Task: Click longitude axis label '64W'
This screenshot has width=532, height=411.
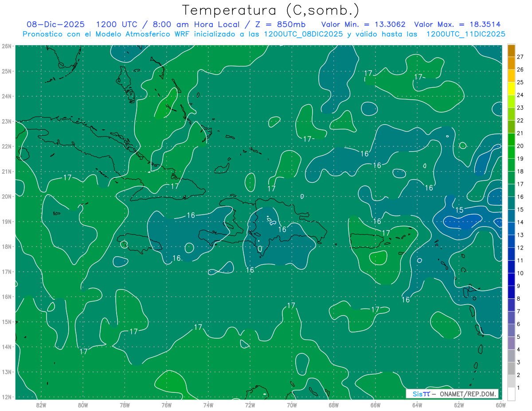Action: click(417, 404)
